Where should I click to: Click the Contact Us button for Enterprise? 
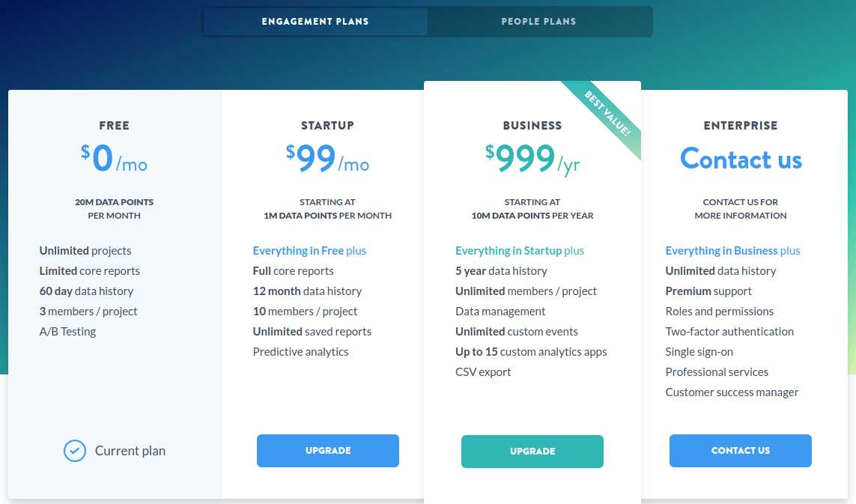point(740,451)
